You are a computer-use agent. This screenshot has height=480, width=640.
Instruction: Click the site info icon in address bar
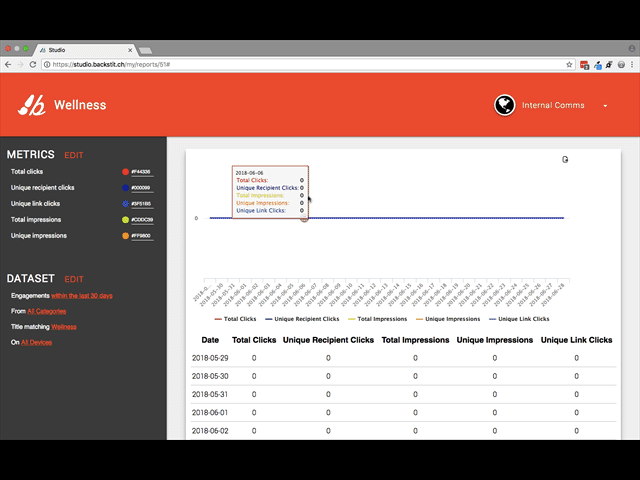pos(47,64)
